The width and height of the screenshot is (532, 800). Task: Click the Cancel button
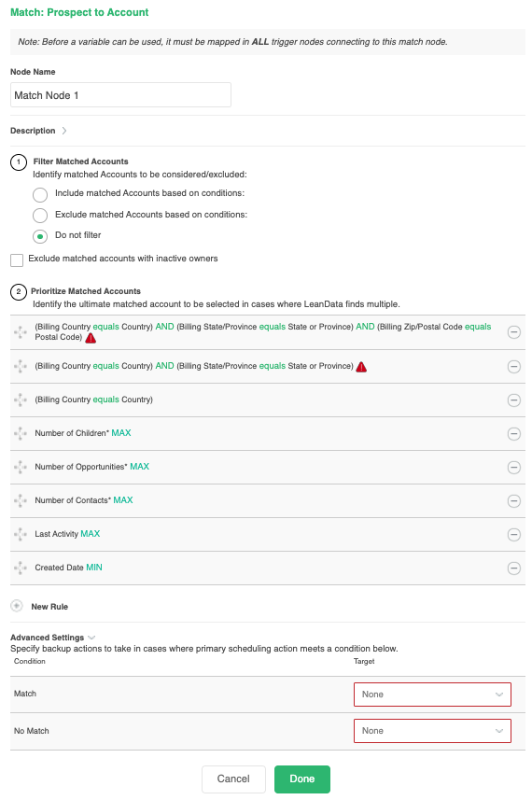233,779
